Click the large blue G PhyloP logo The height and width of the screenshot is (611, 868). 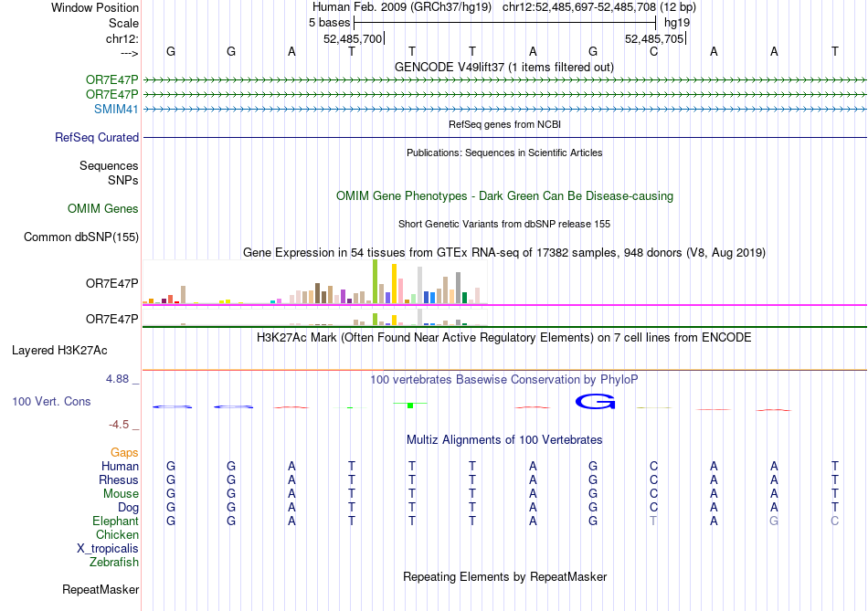point(595,402)
